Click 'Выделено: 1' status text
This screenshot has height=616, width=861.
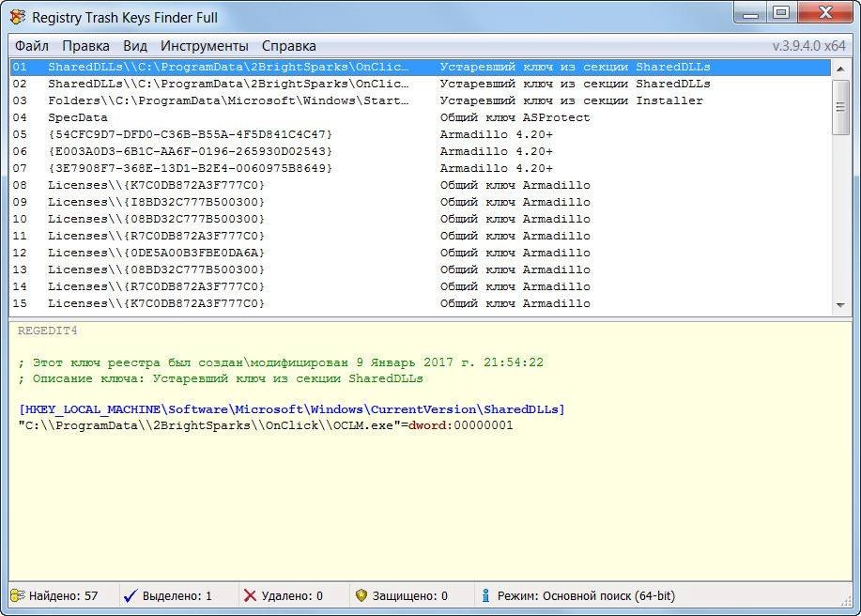tap(177, 595)
